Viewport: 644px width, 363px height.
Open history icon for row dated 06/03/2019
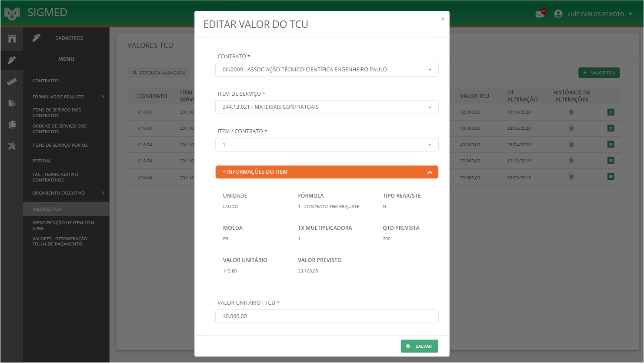coord(571,177)
